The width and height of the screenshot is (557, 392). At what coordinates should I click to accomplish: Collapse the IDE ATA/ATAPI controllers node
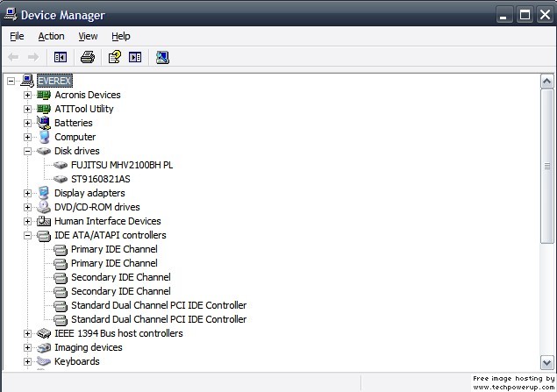[27, 235]
